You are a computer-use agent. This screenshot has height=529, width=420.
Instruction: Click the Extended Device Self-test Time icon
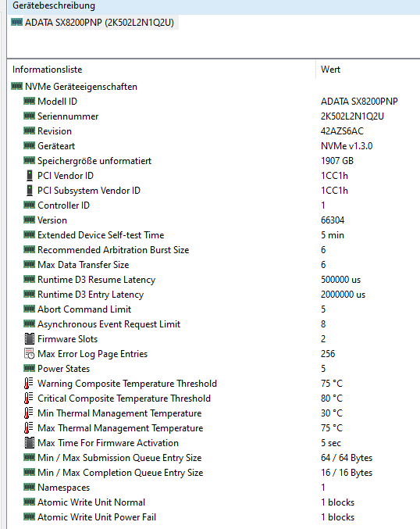[30, 235]
